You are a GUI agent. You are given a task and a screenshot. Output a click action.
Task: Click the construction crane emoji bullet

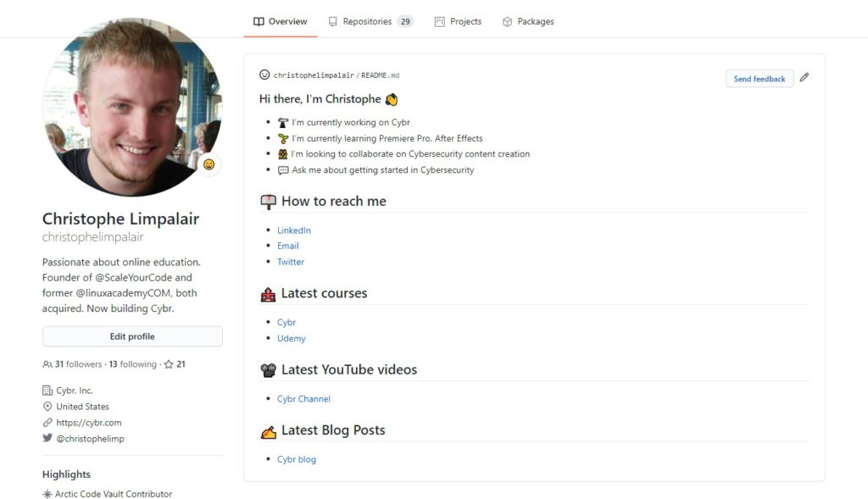pyautogui.click(x=283, y=122)
